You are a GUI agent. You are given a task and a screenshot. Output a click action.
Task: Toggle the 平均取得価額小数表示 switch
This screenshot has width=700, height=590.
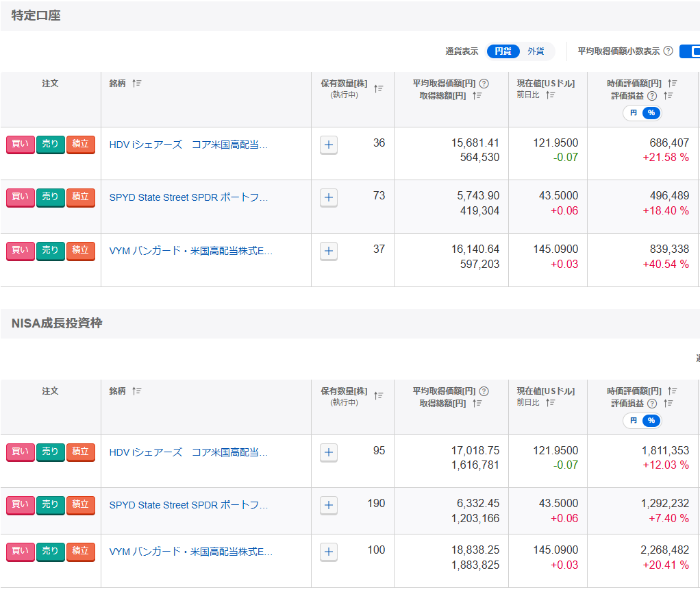pos(690,51)
